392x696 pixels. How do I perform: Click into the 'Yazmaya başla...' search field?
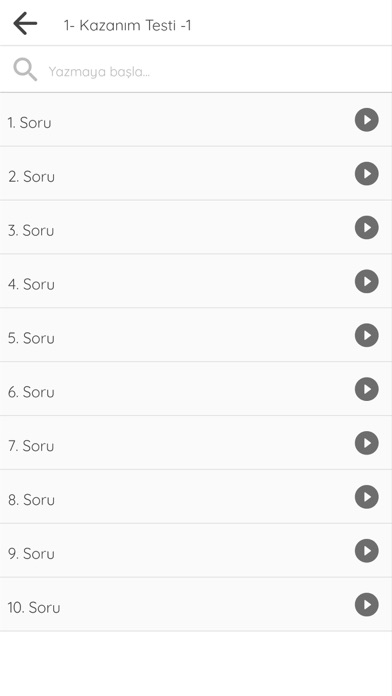pos(196,70)
